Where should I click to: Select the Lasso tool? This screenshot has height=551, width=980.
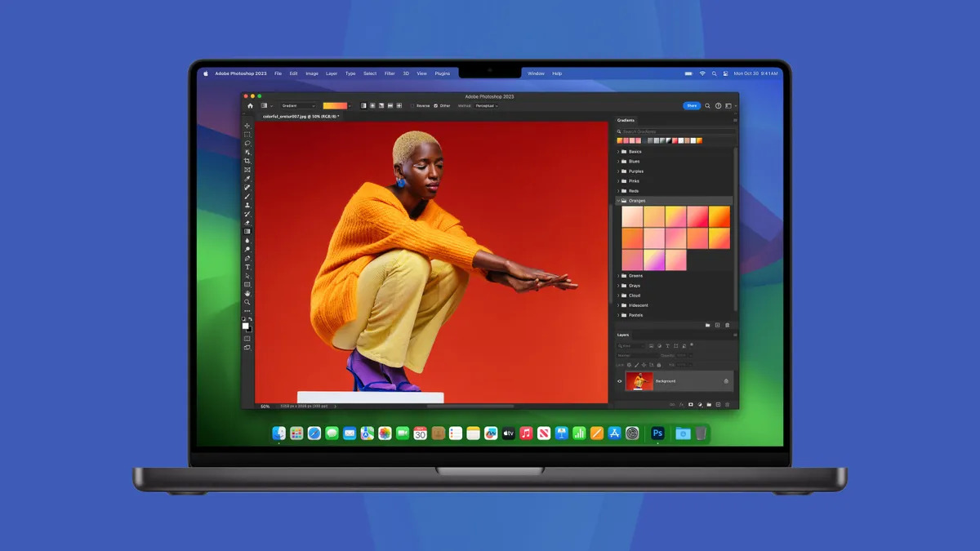pyautogui.click(x=247, y=141)
